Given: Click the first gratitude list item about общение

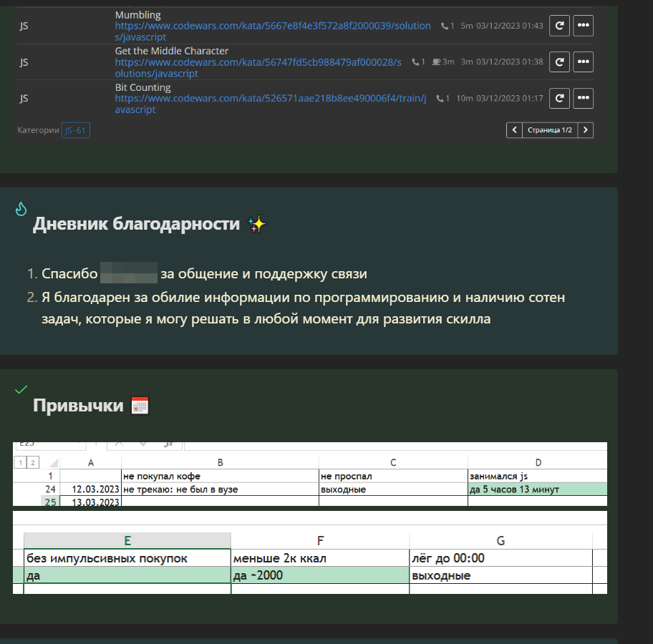Looking at the screenshot, I should pos(204,274).
